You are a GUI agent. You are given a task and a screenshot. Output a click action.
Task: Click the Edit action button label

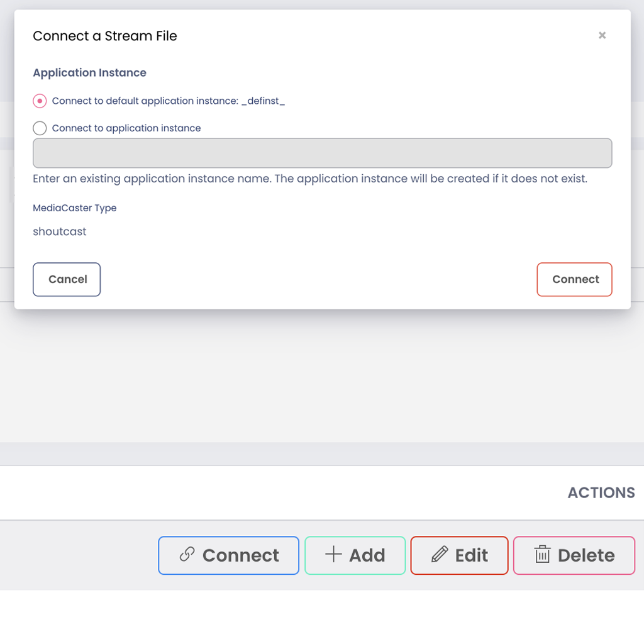tap(472, 555)
